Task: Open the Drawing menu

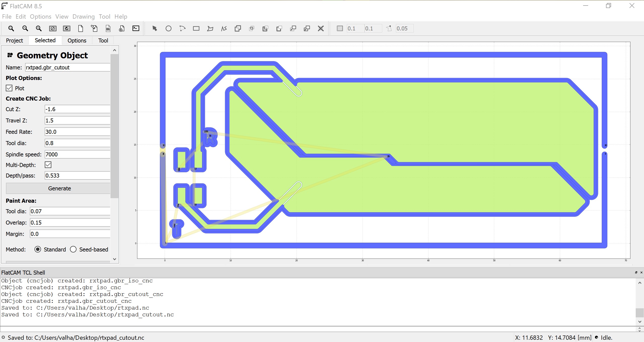Action: tap(84, 17)
